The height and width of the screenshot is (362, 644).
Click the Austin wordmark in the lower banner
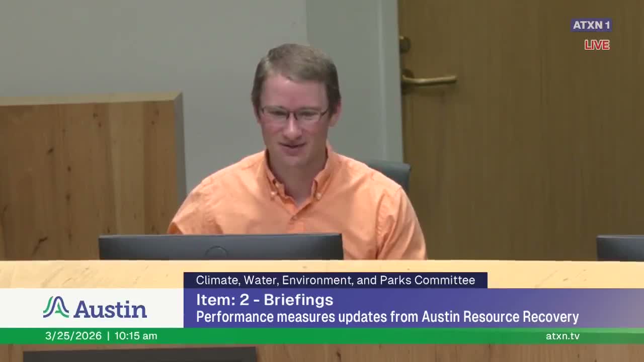[x=110, y=308]
